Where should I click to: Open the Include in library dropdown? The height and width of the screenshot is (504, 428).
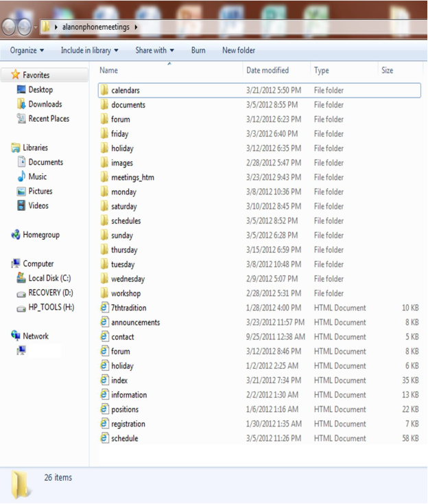click(90, 50)
